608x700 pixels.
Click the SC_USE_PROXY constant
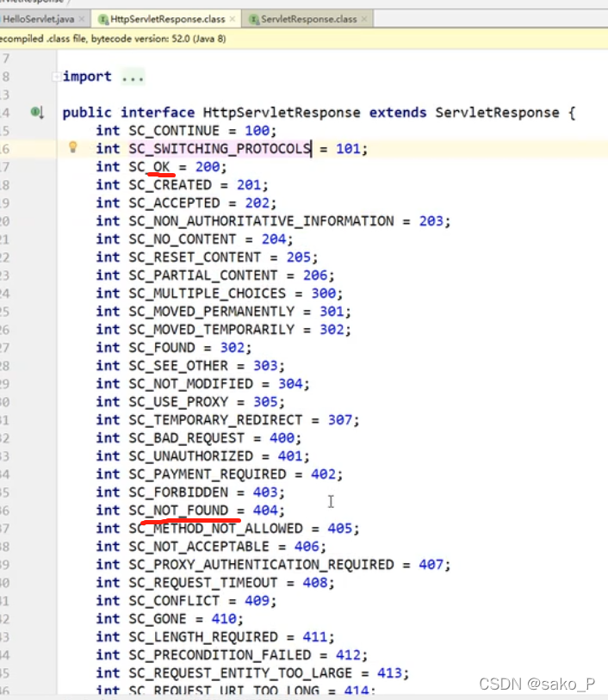(178, 402)
